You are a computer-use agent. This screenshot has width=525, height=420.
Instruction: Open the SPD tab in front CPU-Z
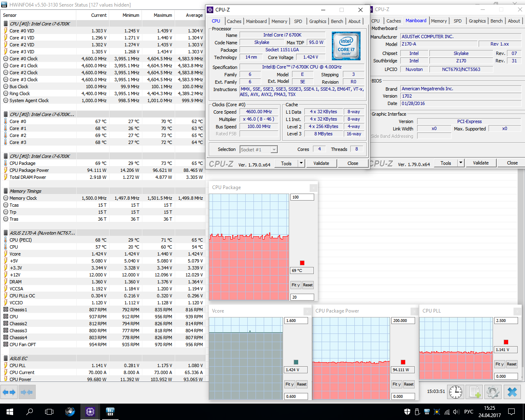298,21
